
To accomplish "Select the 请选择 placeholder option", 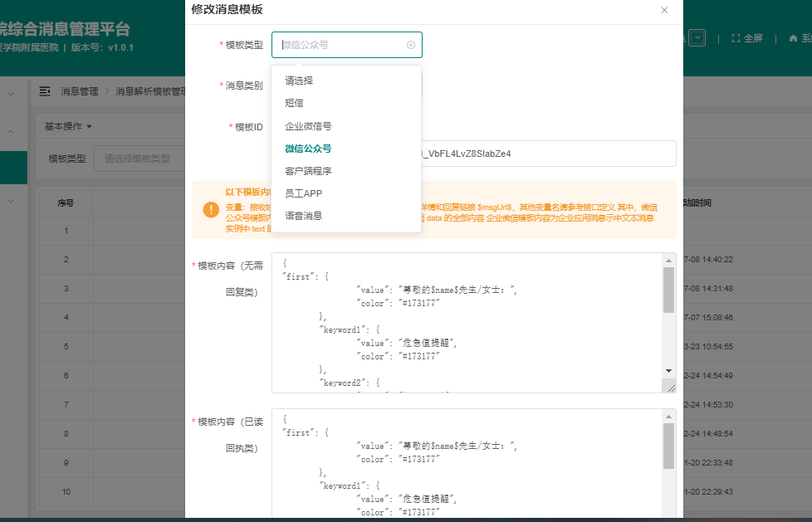I will (298, 80).
